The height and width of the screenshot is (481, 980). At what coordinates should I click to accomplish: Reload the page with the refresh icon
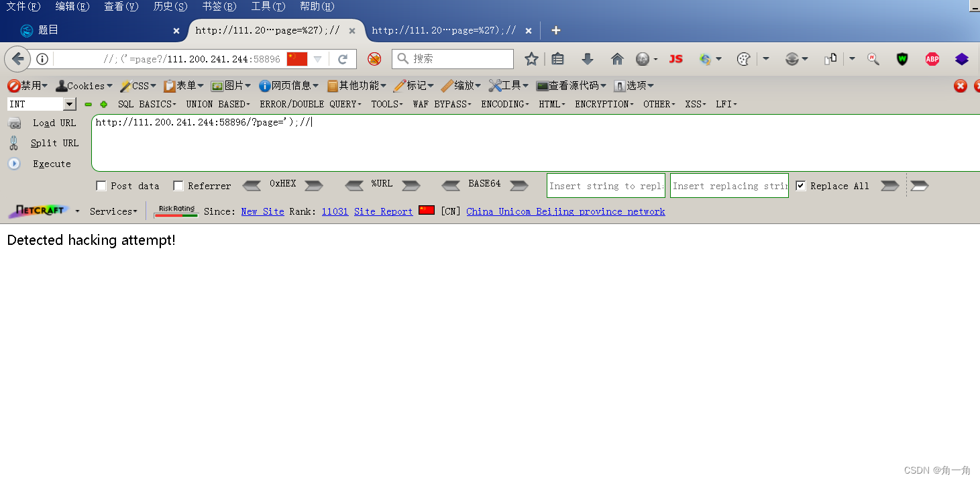342,59
